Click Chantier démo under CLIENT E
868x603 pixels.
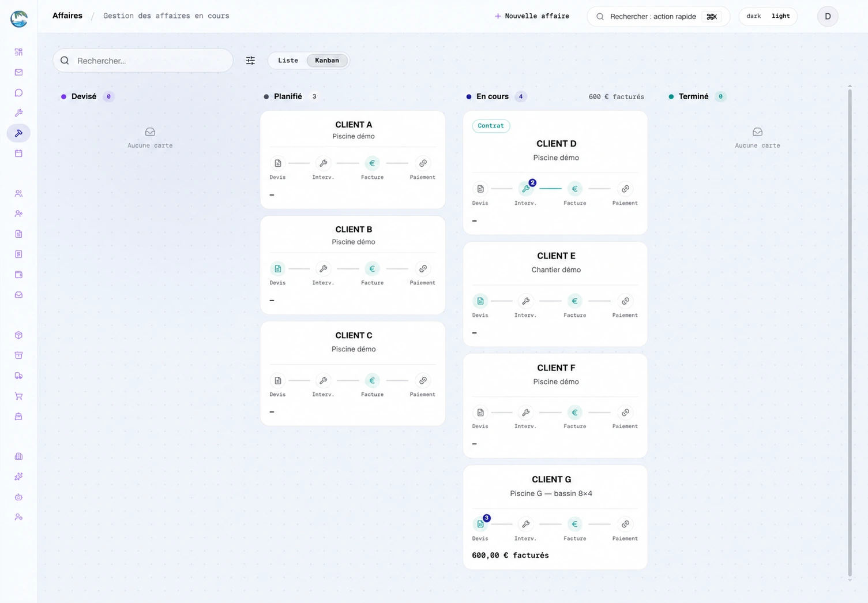556,269
